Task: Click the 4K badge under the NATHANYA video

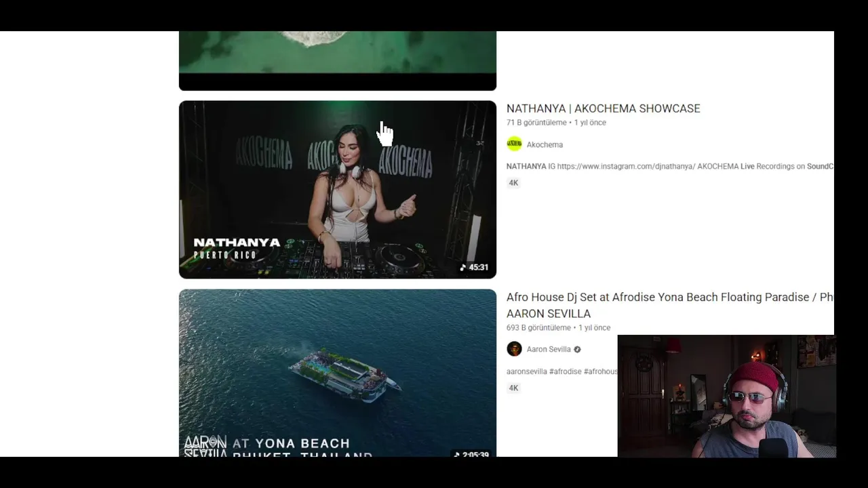Action: [x=513, y=183]
